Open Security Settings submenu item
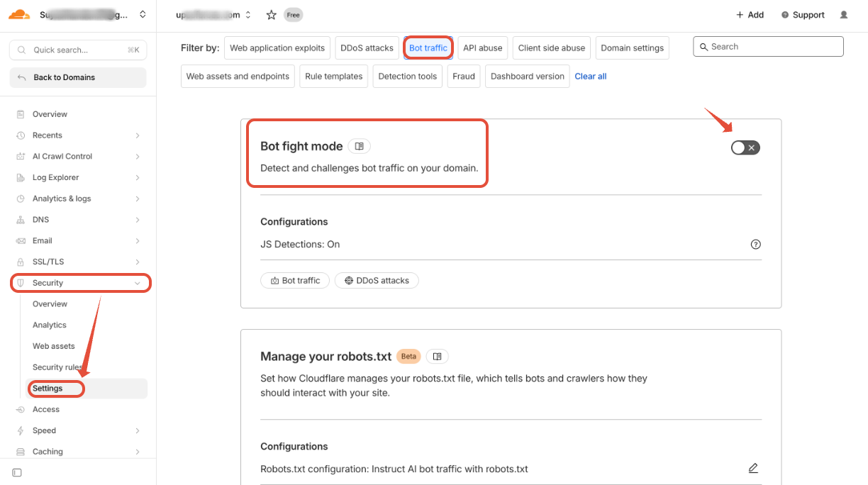 (x=87, y=389)
